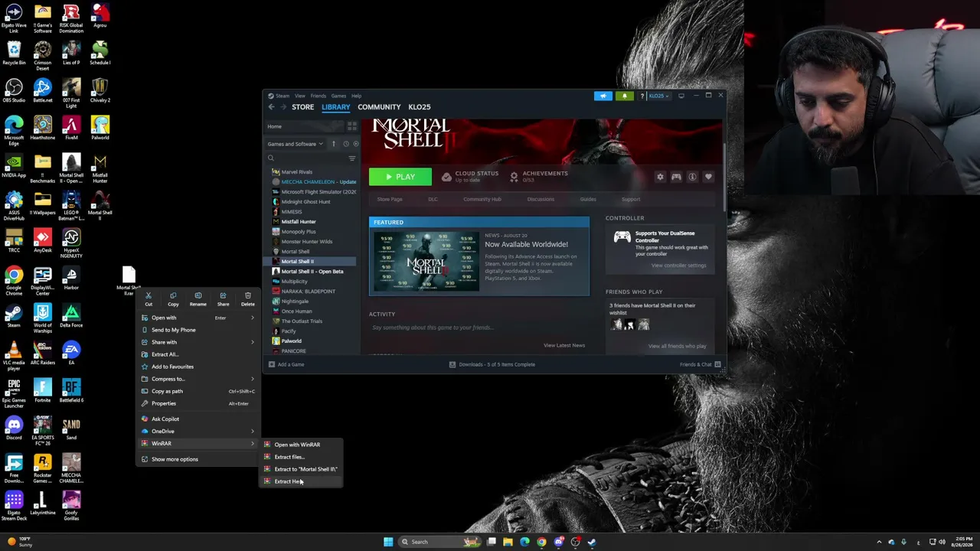Select Extract All... in context menu

pos(198,354)
